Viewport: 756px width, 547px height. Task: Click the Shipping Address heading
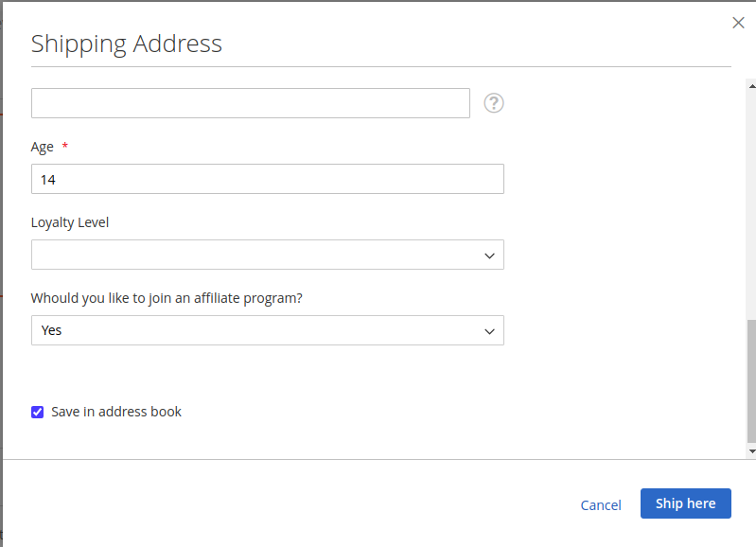[127, 44]
